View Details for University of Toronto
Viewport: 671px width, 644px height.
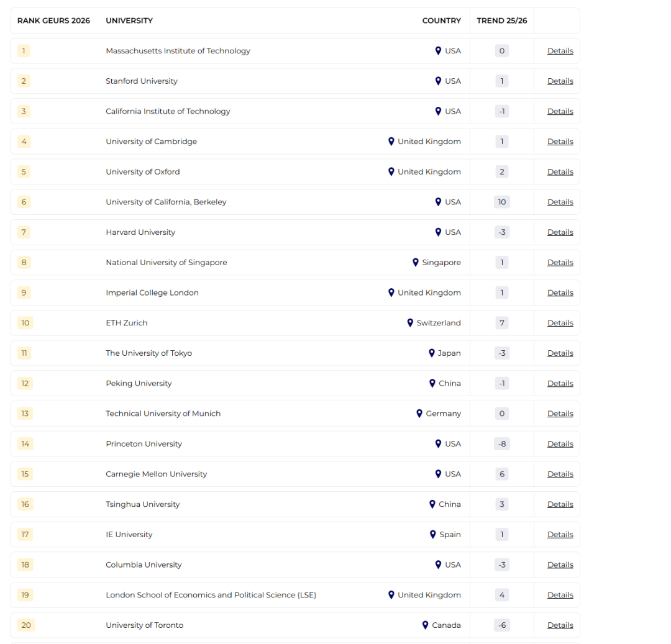click(x=560, y=625)
